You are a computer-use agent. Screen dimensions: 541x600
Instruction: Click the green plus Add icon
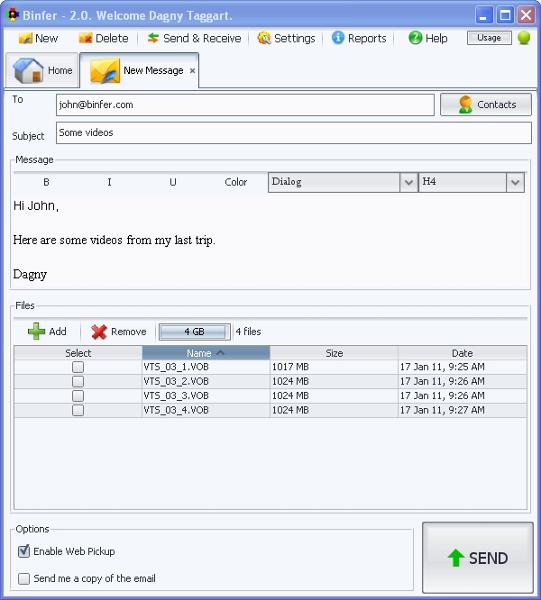tap(36, 331)
